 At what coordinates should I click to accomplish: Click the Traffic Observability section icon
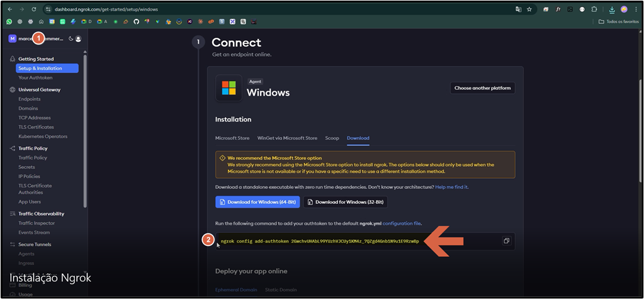click(13, 213)
